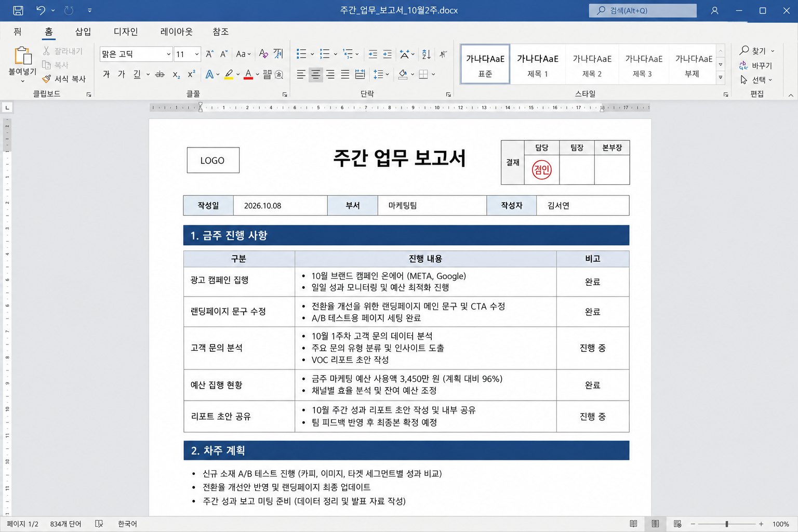Click the 검색(Alt+Q) search box
Viewport: 798px width, 532px height.
click(x=643, y=10)
